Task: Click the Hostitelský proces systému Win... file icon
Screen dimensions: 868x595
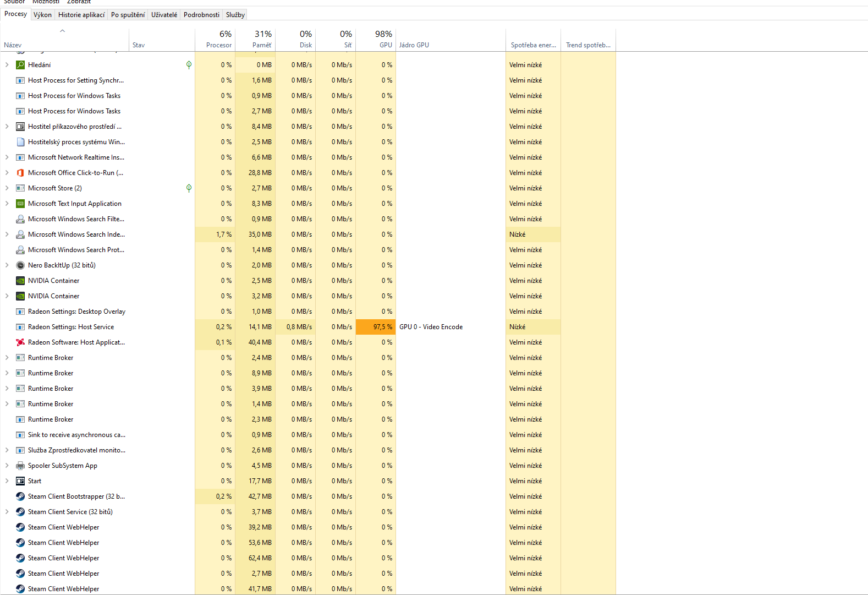Action: click(x=20, y=142)
